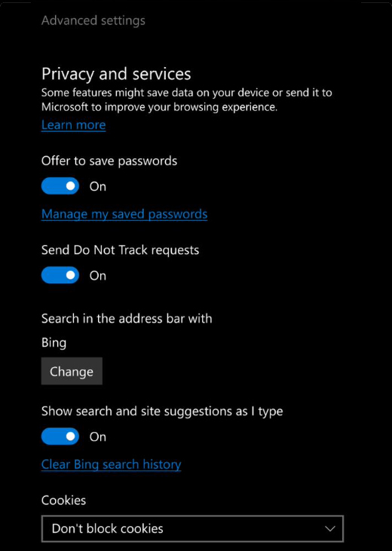Click the Search in the address bar with label

(x=127, y=319)
